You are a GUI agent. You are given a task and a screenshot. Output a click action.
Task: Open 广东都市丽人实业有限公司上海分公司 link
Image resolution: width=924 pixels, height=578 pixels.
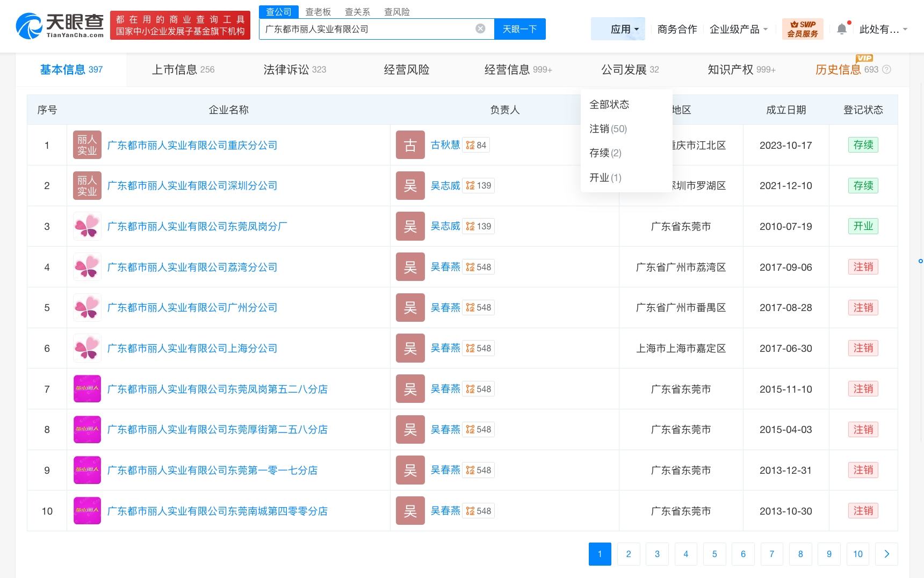point(192,348)
